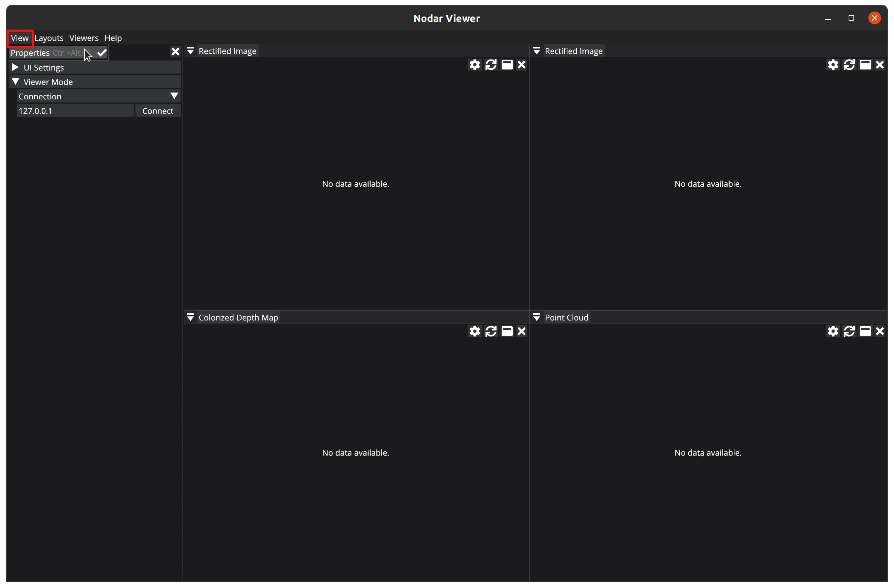Viewport: 894px width, 588px height.
Task: Maximize the Point Cloud viewer panel
Action: (865, 331)
